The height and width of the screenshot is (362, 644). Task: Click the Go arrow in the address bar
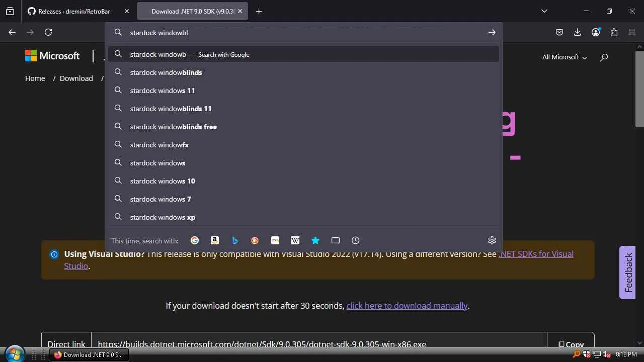[492, 32]
